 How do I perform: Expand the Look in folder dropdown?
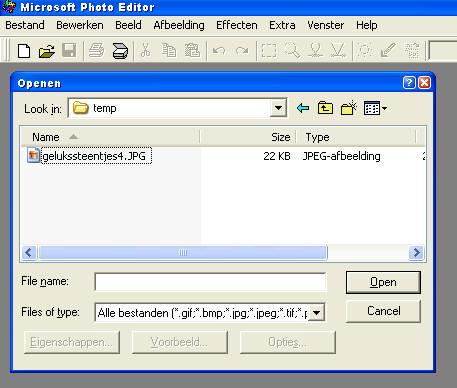pyautogui.click(x=278, y=108)
